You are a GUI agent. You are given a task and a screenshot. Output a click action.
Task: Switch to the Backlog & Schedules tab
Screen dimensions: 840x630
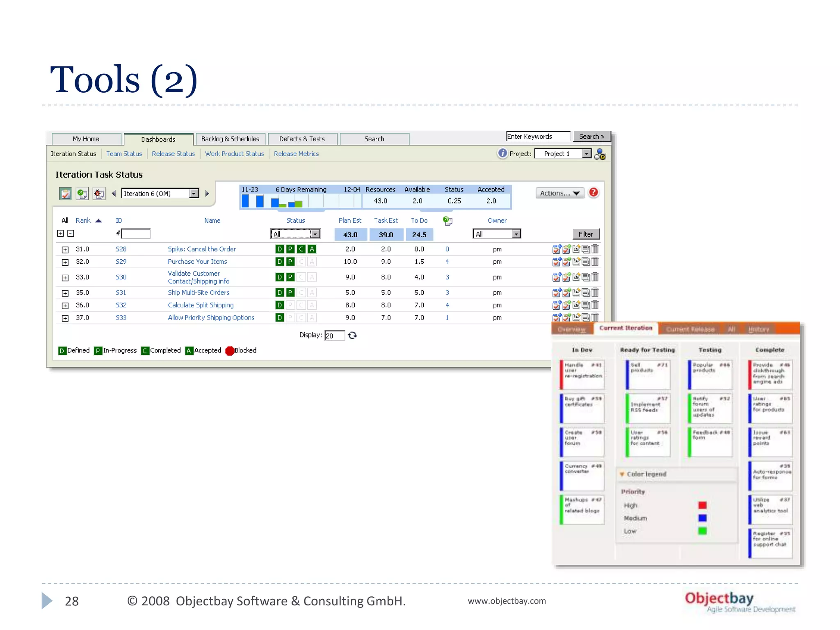(230, 139)
